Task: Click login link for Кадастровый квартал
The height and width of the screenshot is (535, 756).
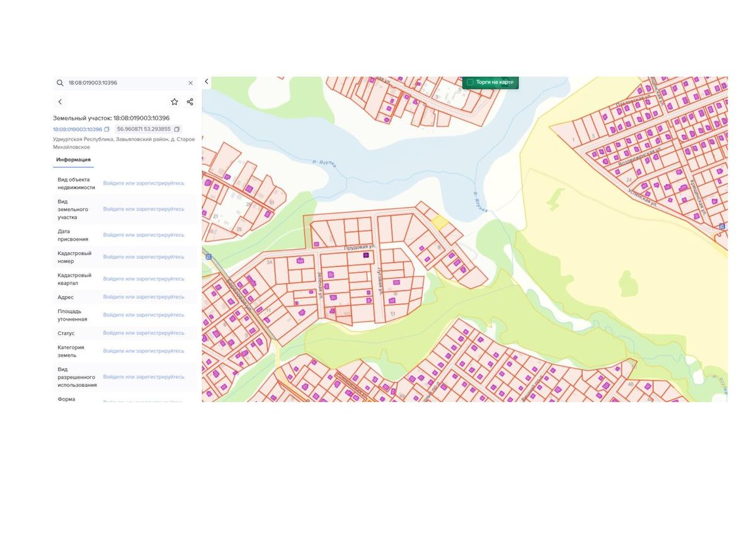Action: coord(144,279)
